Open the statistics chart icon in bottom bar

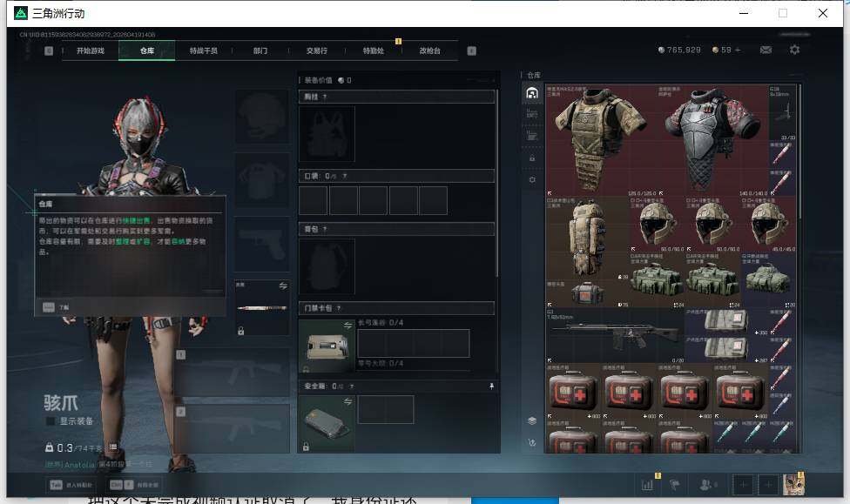(x=647, y=485)
